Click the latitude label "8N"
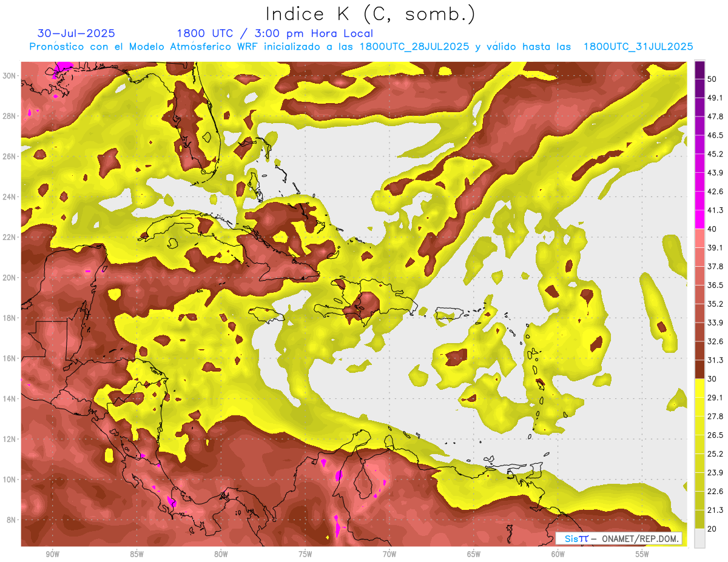The image size is (728, 562). click(12, 520)
